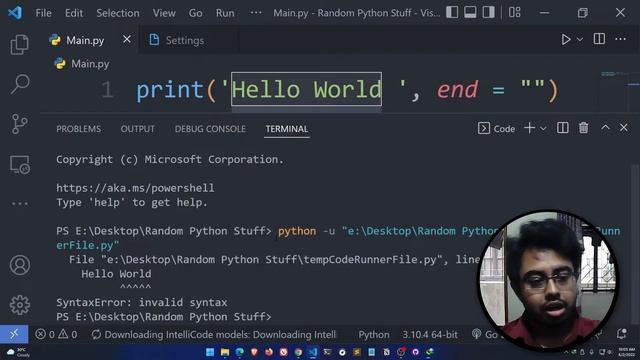The image size is (640, 360).
Task: Toggle the bottom panel layout
Action: (x=470, y=12)
